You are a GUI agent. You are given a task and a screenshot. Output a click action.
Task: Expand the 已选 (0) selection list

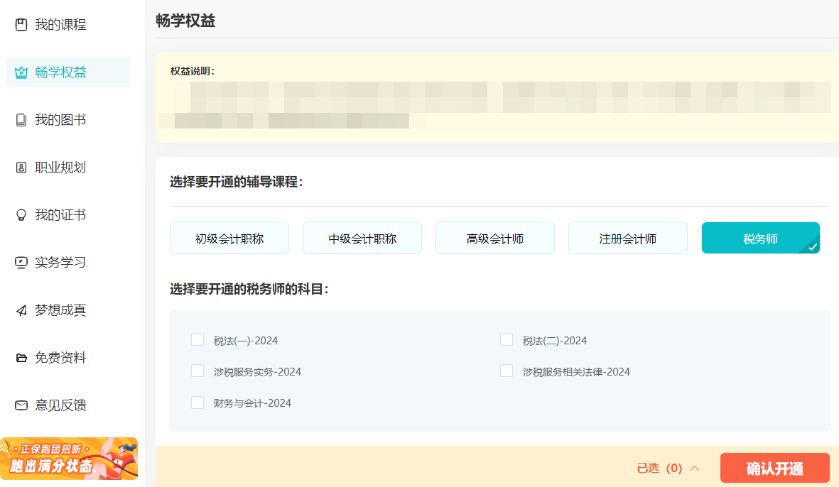[668, 468]
